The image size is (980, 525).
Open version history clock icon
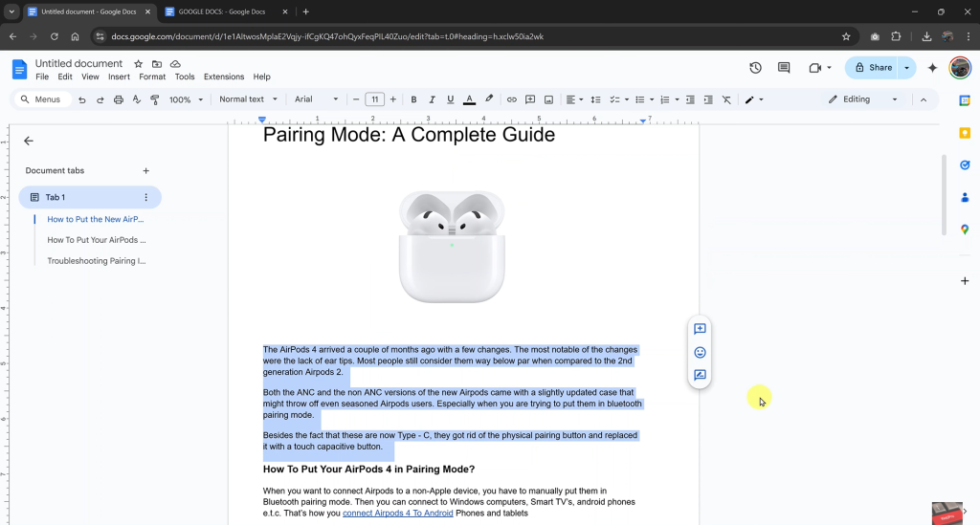756,68
